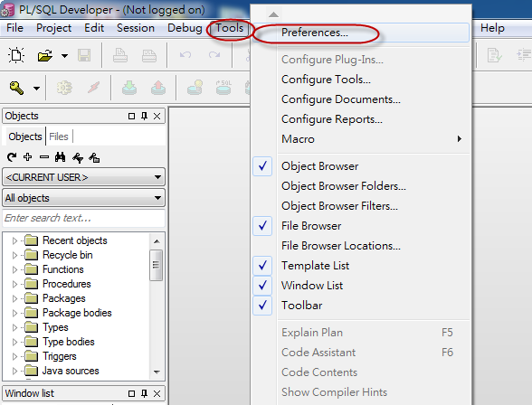Click the Break lightning bolt icon

[x=94, y=88]
